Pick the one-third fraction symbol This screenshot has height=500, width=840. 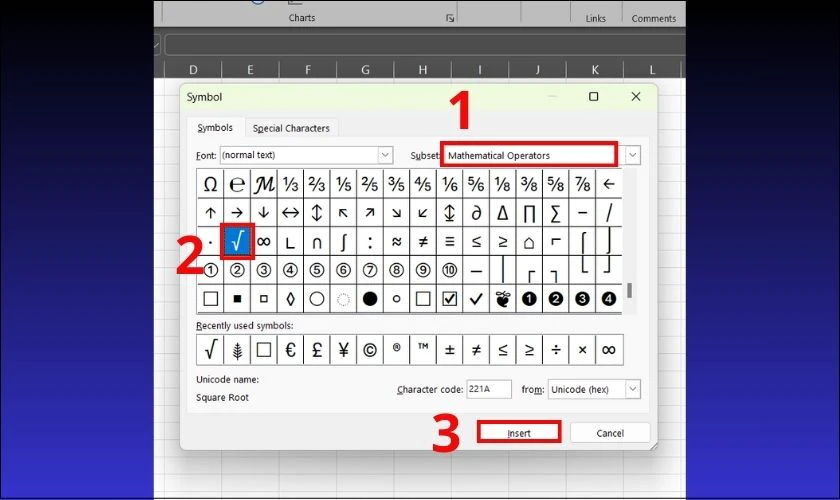(290, 185)
